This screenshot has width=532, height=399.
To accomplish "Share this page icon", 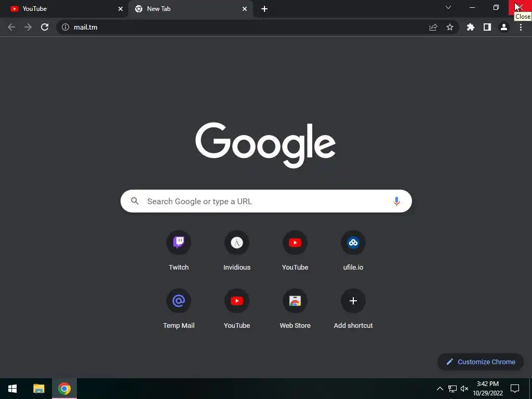I will (433, 27).
